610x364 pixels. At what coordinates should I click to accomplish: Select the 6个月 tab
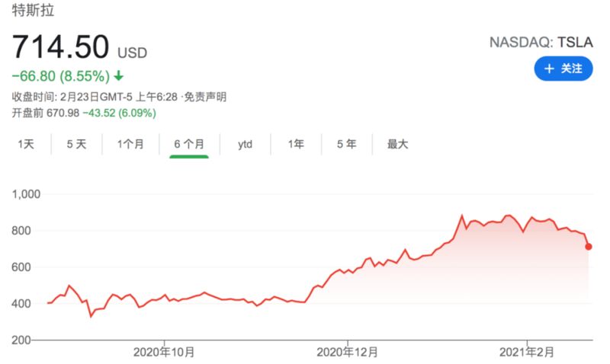(x=189, y=144)
